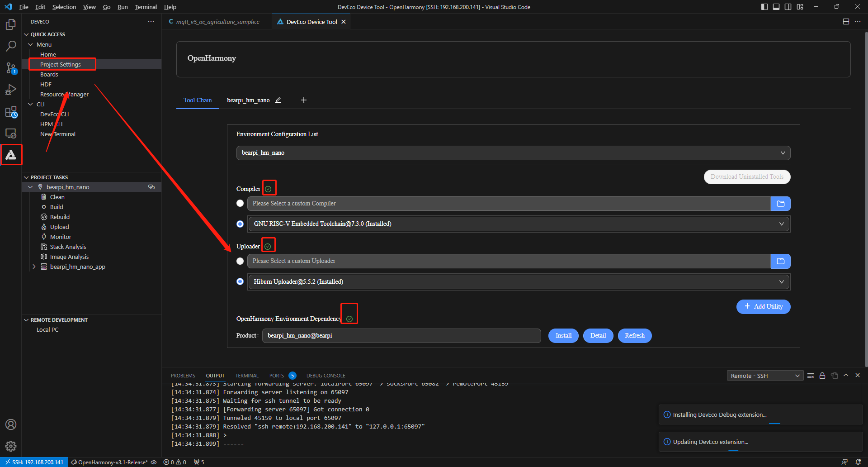Close the bottom panel

click(x=858, y=375)
